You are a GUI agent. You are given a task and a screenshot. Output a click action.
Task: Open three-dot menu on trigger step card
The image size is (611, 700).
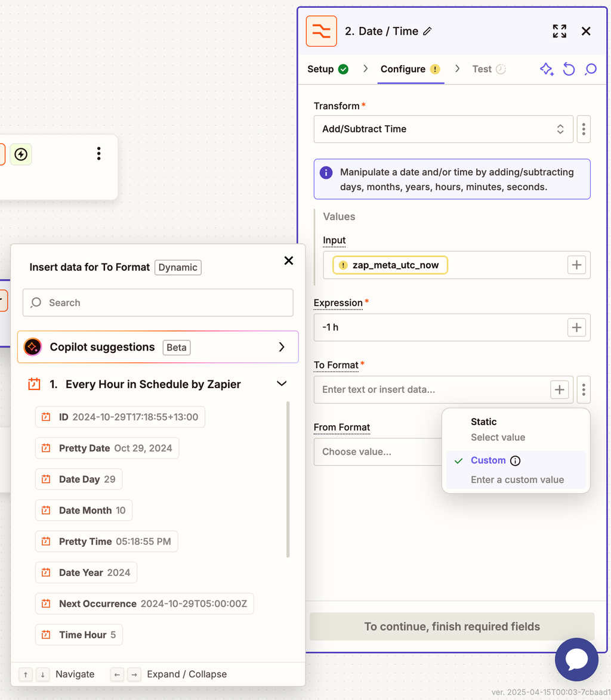point(98,154)
